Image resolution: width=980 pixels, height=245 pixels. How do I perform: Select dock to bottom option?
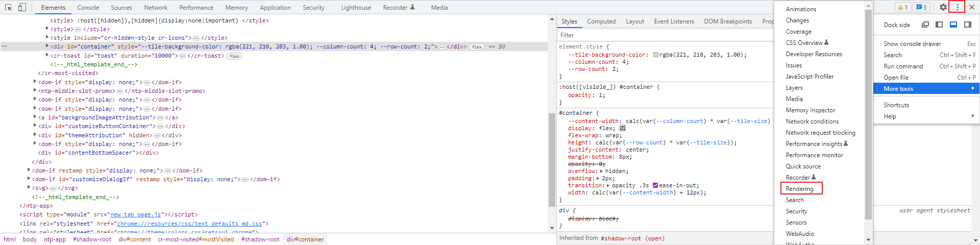click(x=953, y=24)
